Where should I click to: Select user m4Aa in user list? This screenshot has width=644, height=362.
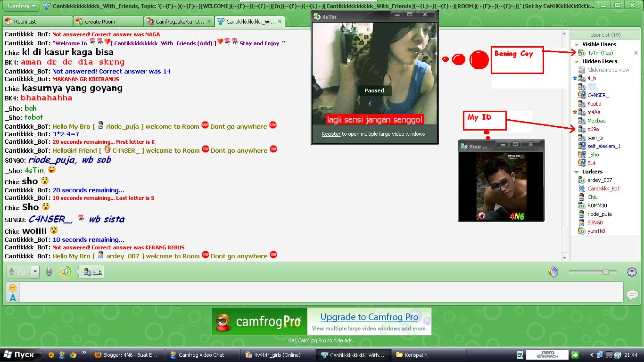tap(594, 112)
